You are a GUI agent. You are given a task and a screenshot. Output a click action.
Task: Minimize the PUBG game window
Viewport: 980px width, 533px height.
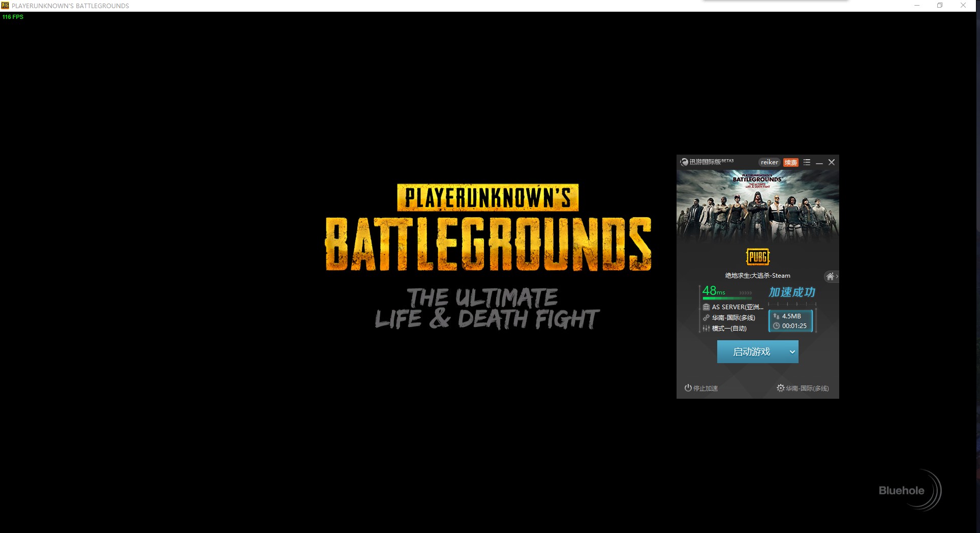[917, 6]
